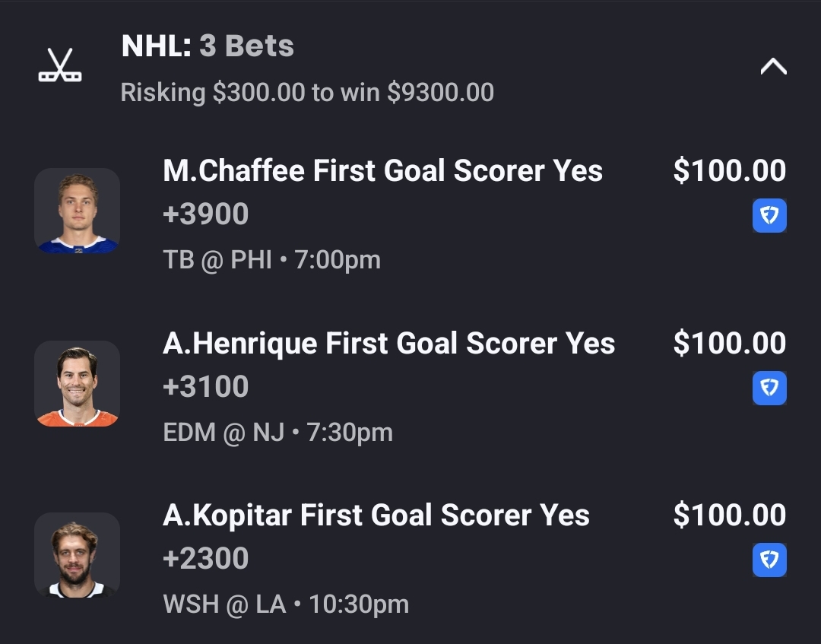This screenshot has width=821, height=644.
Task: Open A.Henrique player headshot
Action: (77, 383)
